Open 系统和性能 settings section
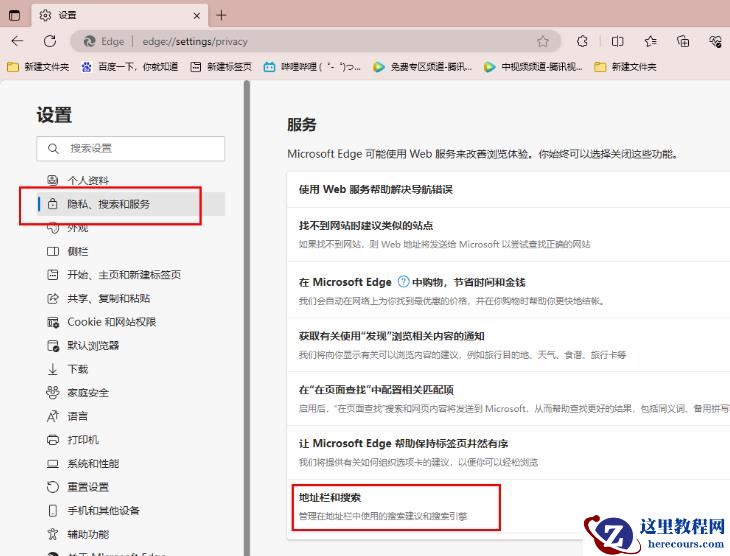Viewport: 730px width, 556px height. 131,463
